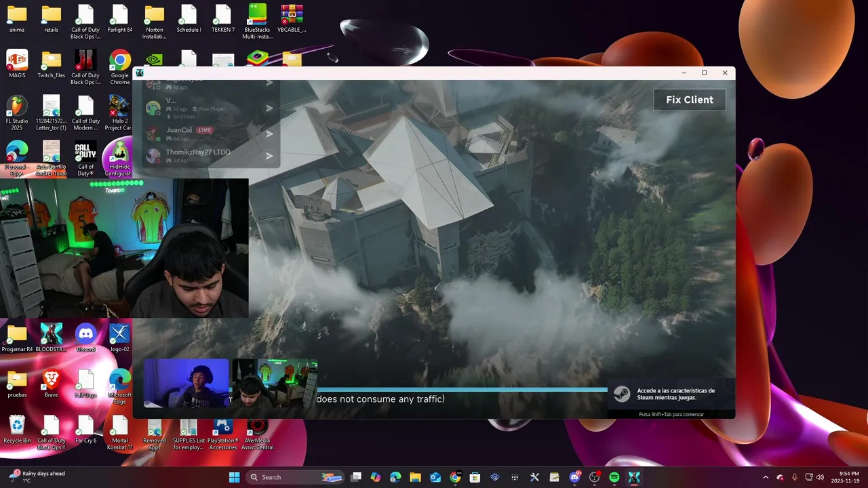Select the HidHide Configuration shortcut
Image resolution: width=868 pixels, height=488 pixels.
pos(119,159)
